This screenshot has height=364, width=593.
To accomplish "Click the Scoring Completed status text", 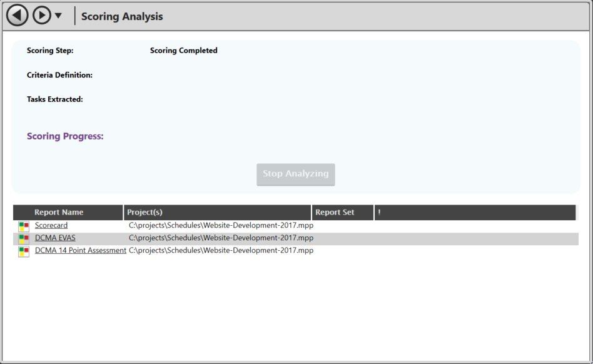I will 184,51.
